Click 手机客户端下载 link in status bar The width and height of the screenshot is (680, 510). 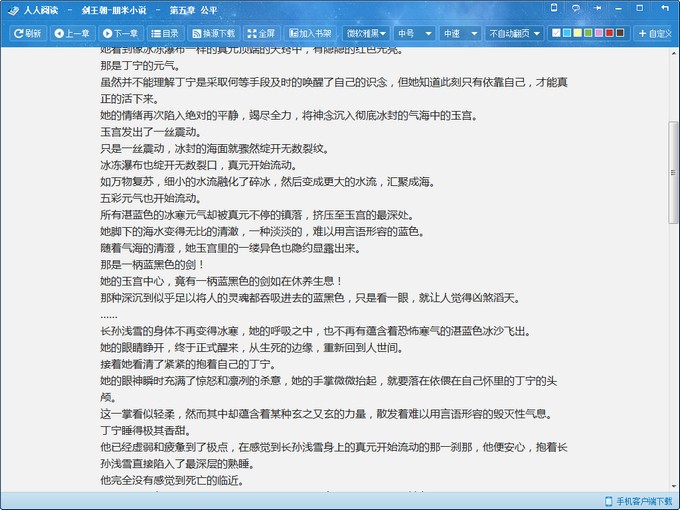(x=639, y=501)
